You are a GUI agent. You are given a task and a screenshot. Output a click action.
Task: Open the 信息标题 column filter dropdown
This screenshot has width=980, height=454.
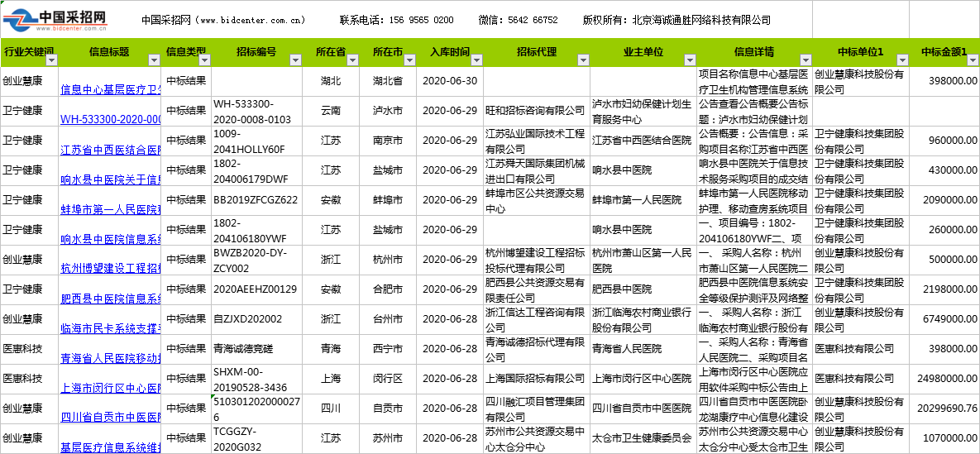pyautogui.click(x=154, y=60)
